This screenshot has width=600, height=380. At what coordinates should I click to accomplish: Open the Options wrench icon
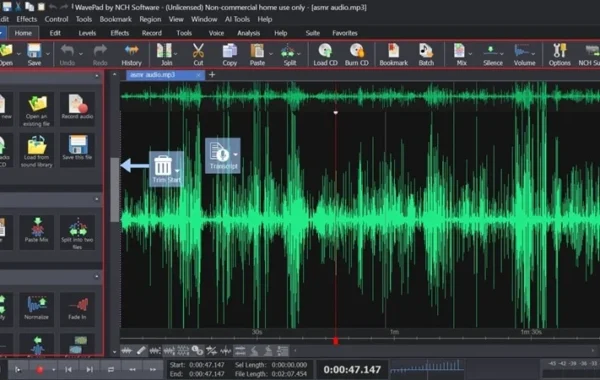(559, 54)
